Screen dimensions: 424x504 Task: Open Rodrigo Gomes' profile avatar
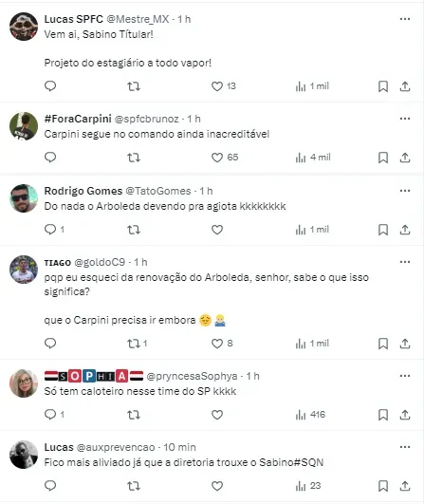[24, 198]
